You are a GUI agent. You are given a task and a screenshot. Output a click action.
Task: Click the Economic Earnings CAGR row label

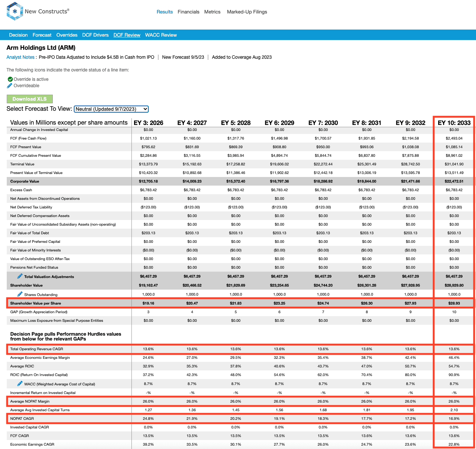(x=32, y=445)
